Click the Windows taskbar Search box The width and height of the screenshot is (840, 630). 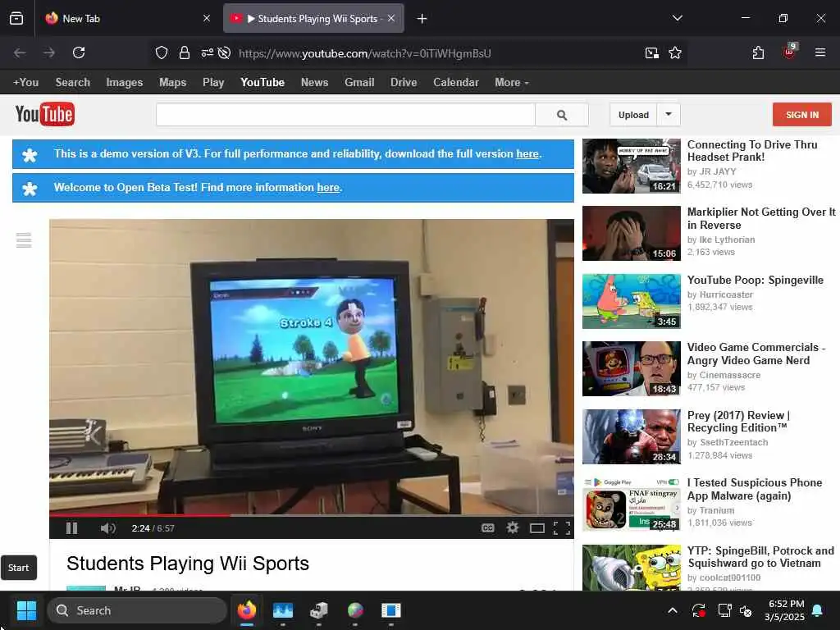click(137, 610)
